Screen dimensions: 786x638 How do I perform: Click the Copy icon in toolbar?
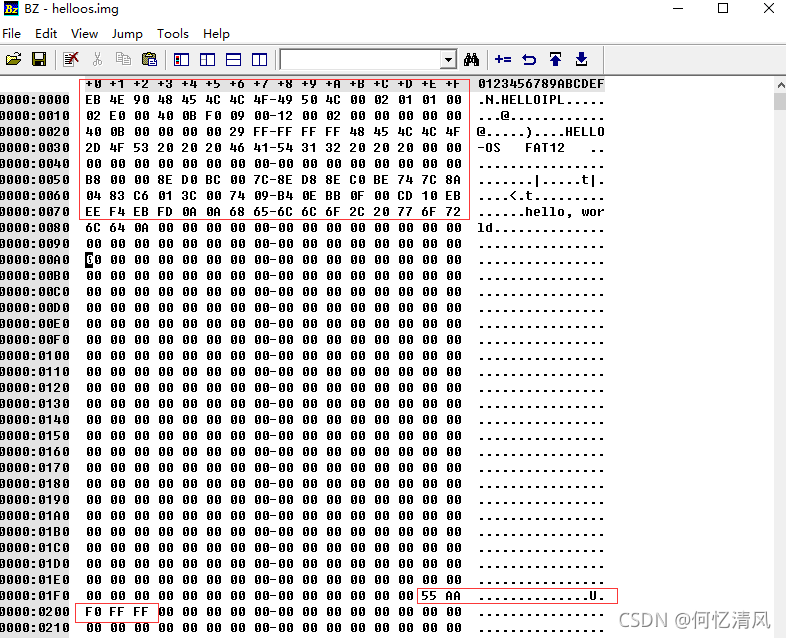[123, 60]
